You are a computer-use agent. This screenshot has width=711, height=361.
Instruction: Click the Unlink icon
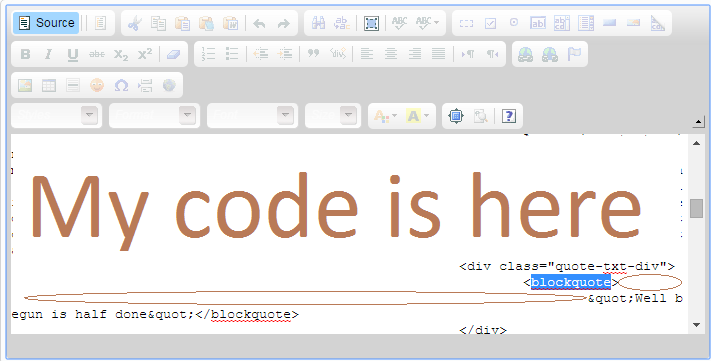[550, 54]
